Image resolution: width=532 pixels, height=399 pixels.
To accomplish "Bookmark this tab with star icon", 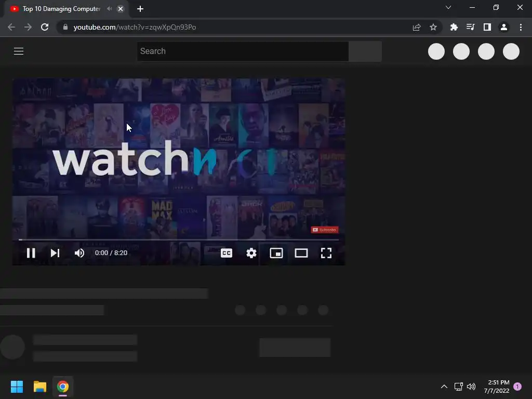I will coord(433,27).
